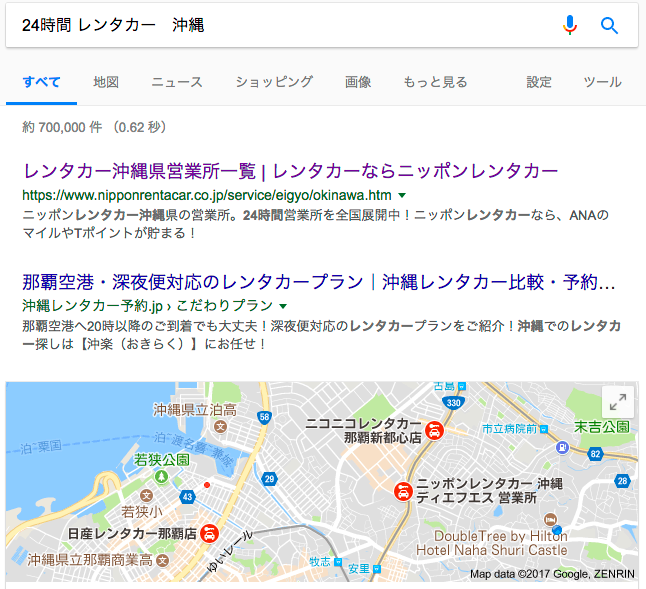Click the ゆいレール label on map
646x589 pixels.
tap(230, 552)
